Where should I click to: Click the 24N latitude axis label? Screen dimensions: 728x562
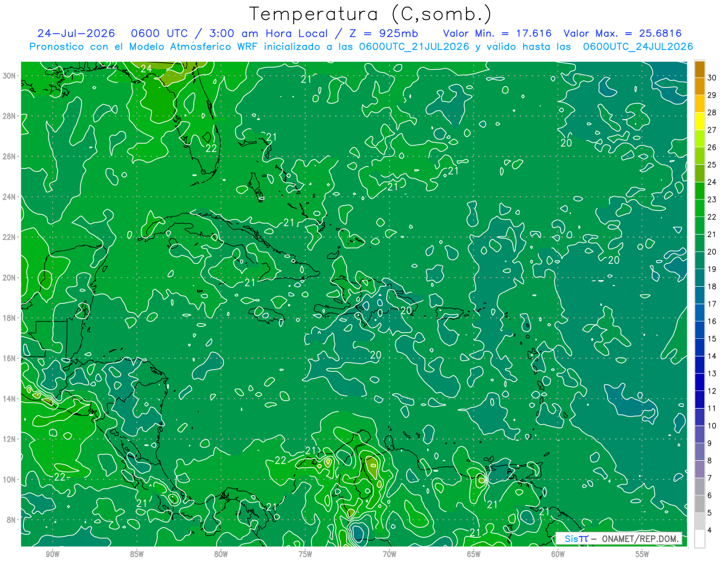pos(10,197)
